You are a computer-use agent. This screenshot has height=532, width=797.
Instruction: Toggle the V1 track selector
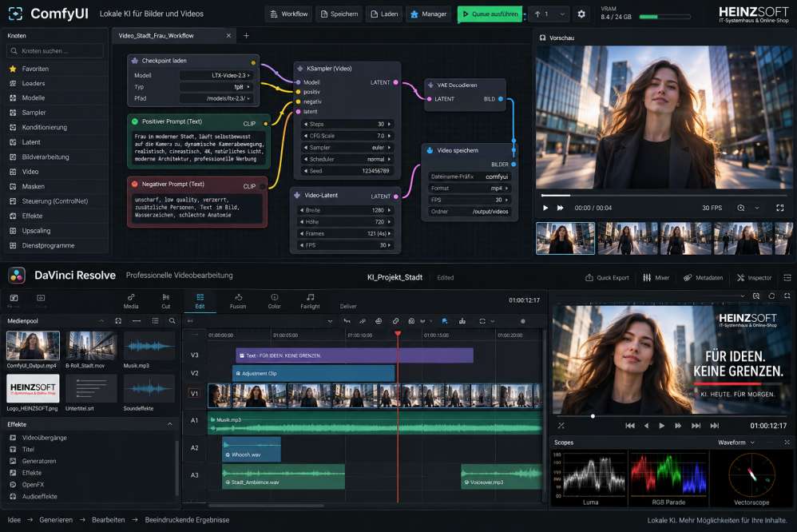coord(194,394)
